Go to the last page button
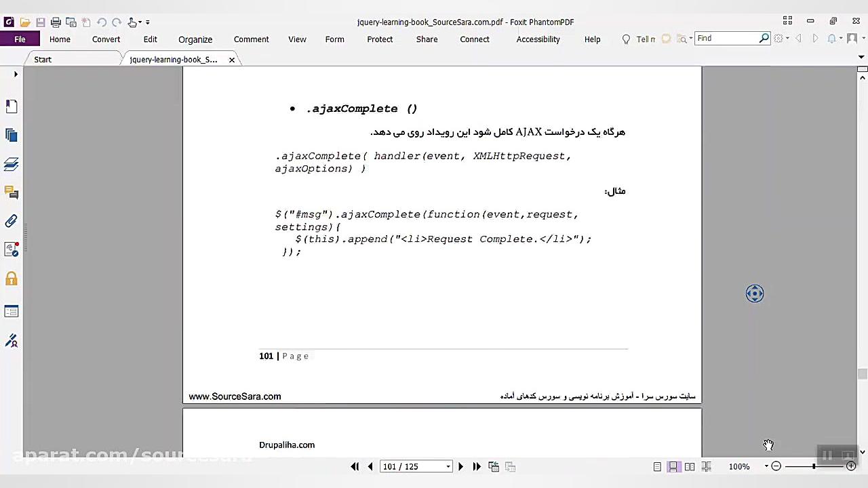This screenshot has height=488, width=868. coord(477,466)
